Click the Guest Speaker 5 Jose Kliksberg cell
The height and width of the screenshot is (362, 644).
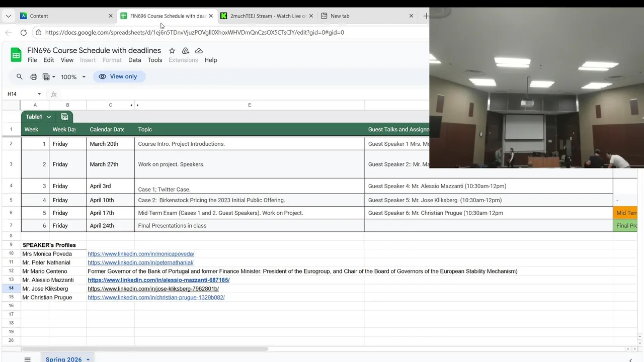click(489, 200)
